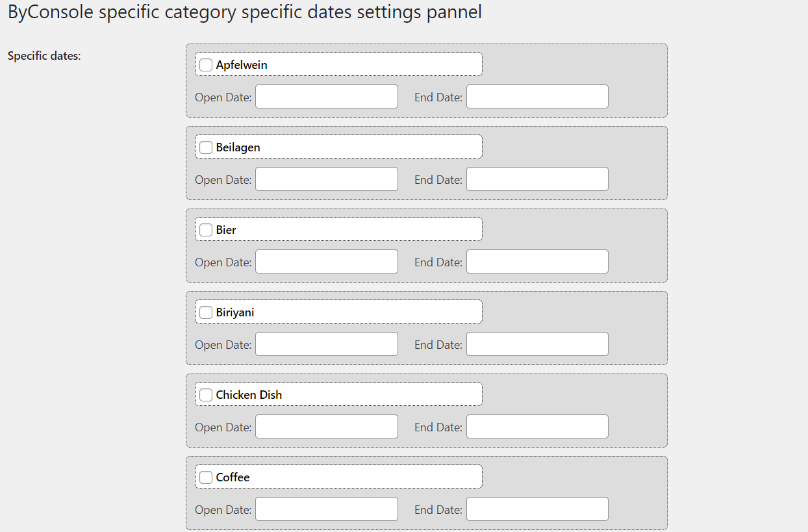
Task: Tick the Bier checkbox
Action: pos(205,229)
